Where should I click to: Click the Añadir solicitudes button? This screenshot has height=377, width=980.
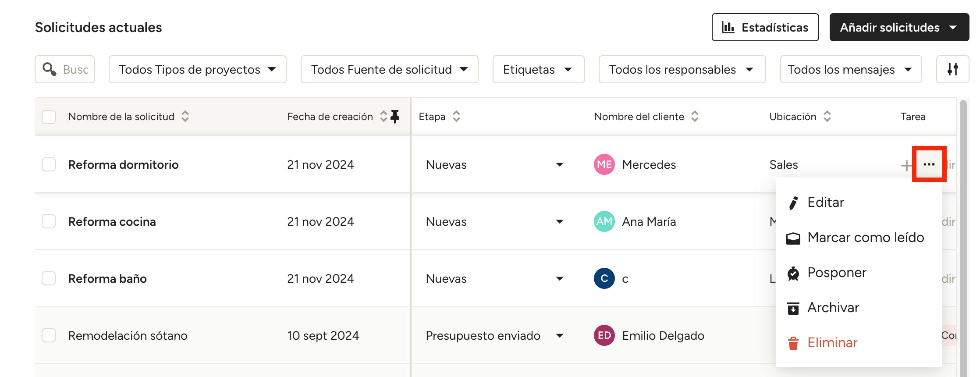(x=898, y=27)
